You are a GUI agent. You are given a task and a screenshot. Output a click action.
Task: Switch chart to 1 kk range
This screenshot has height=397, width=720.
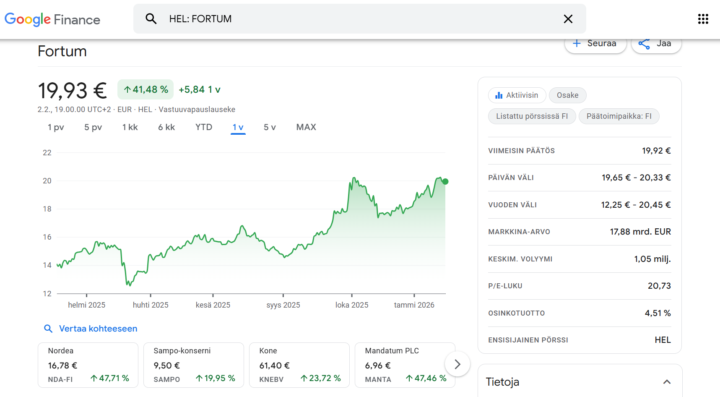point(130,127)
